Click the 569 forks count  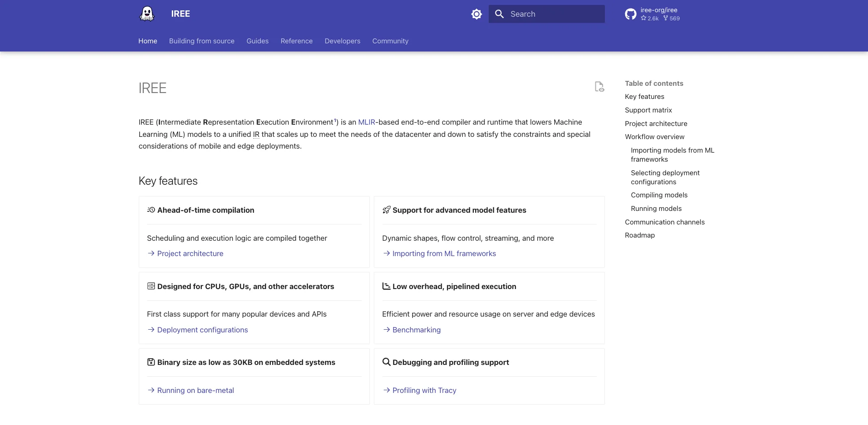(x=671, y=19)
